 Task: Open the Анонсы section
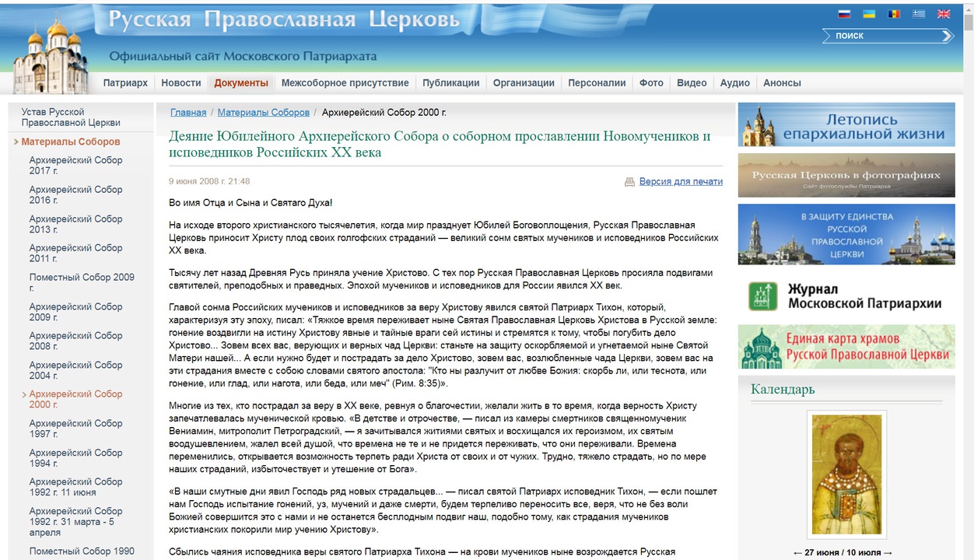(x=782, y=83)
